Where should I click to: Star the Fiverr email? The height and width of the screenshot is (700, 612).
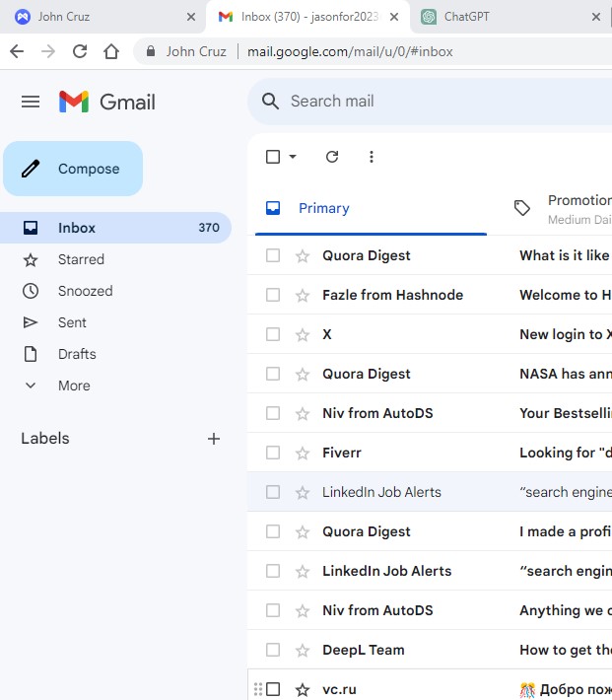coord(303,454)
